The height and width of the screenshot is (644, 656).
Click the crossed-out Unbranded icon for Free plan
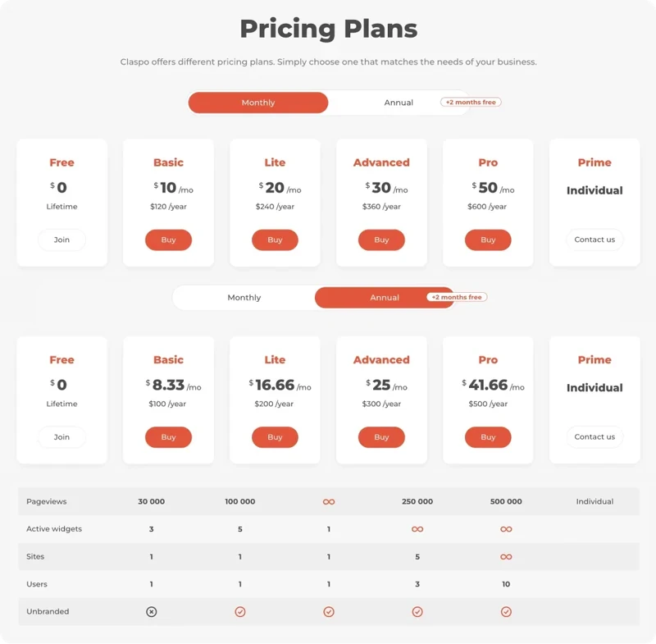click(x=151, y=611)
